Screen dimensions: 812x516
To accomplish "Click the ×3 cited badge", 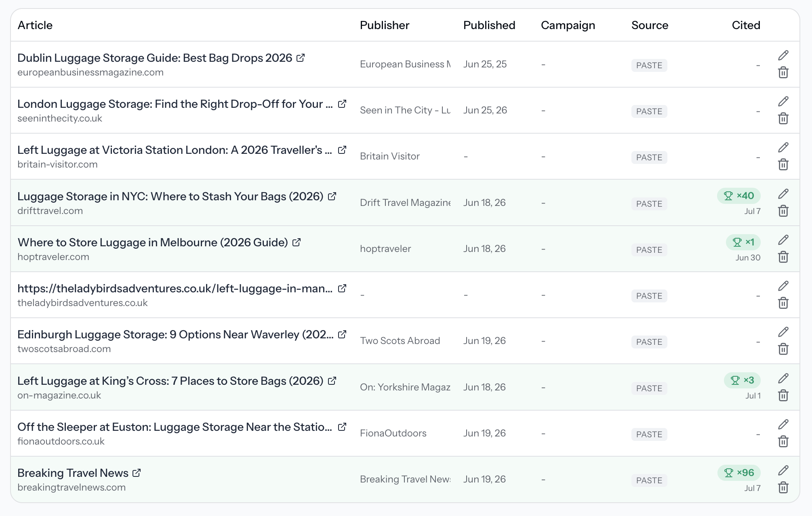I will [x=743, y=380].
